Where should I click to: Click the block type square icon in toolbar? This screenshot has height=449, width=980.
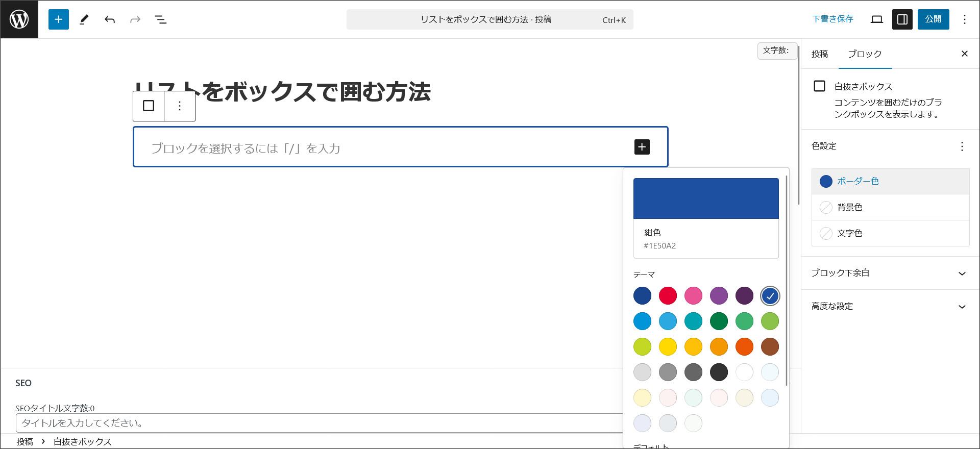coord(149,106)
